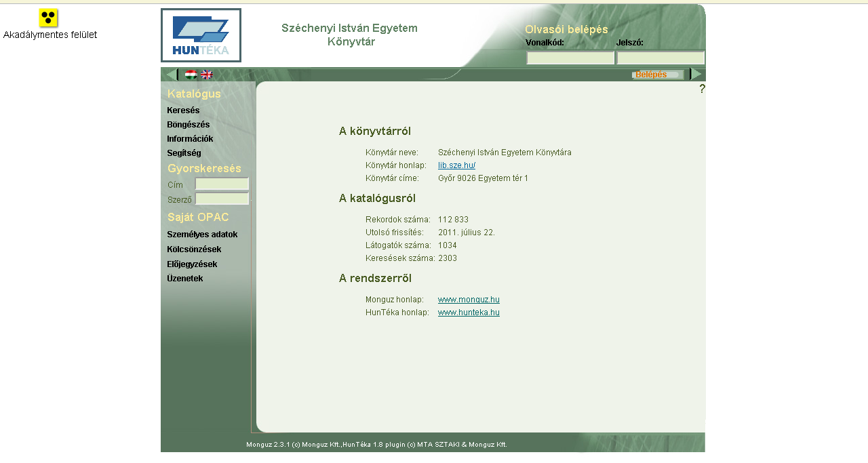
Task: Click the Gyorskeresés sidebar heading
Action: tap(204, 169)
